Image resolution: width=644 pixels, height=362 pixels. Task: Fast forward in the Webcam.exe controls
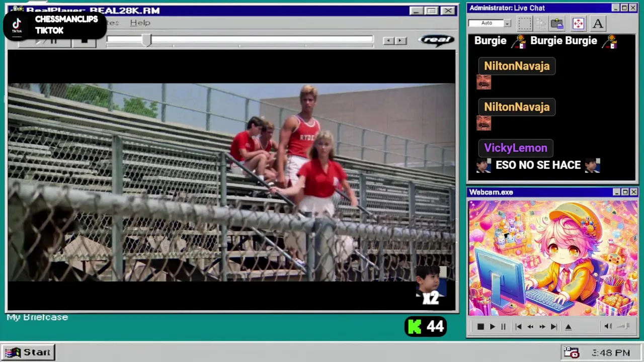click(x=542, y=327)
